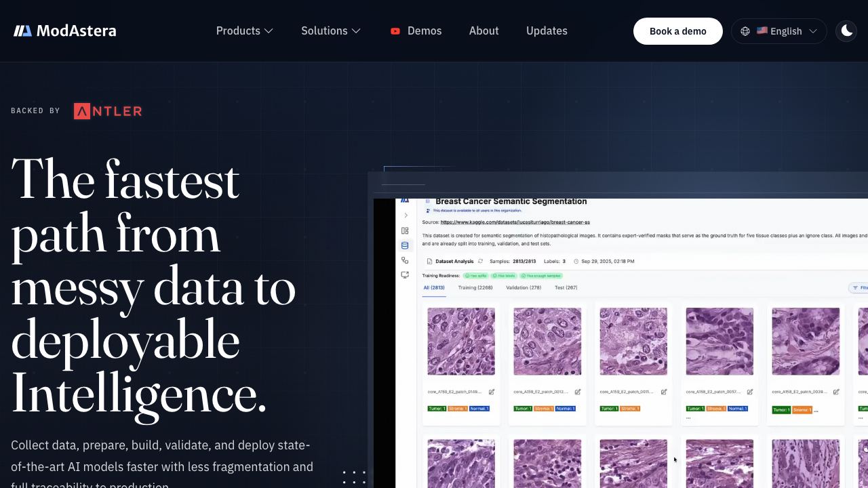
Task: Click the Breast Cancer Semantic Segmentation title
Action: tap(511, 201)
